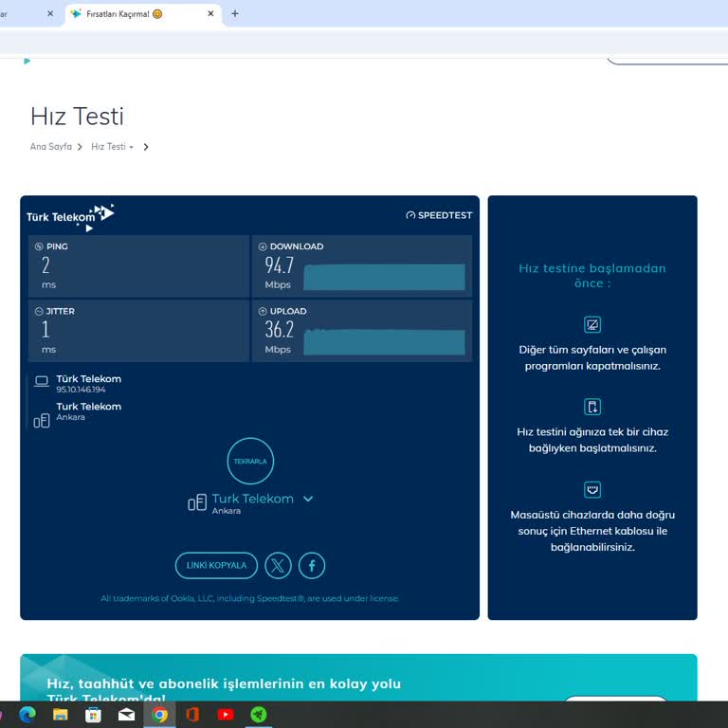The image size is (728, 728).
Task: Click the download speed graph
Action: (x=384, y=277)
